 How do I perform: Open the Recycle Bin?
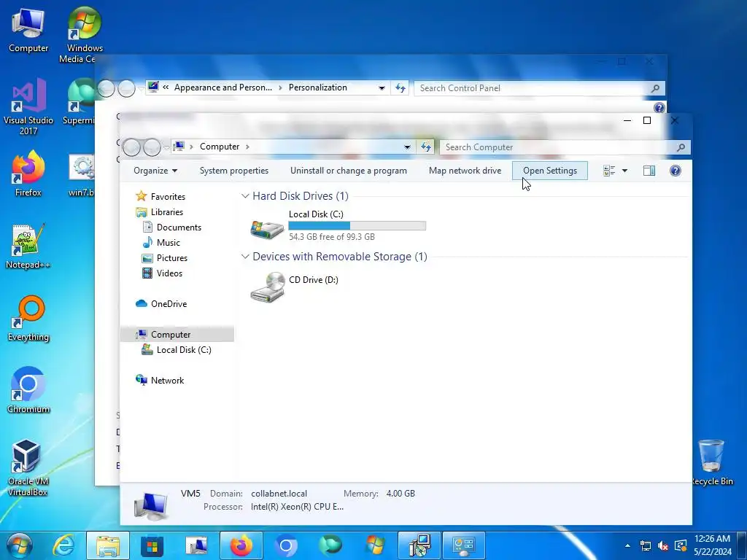pyautogui.click(x=712, y=462)
